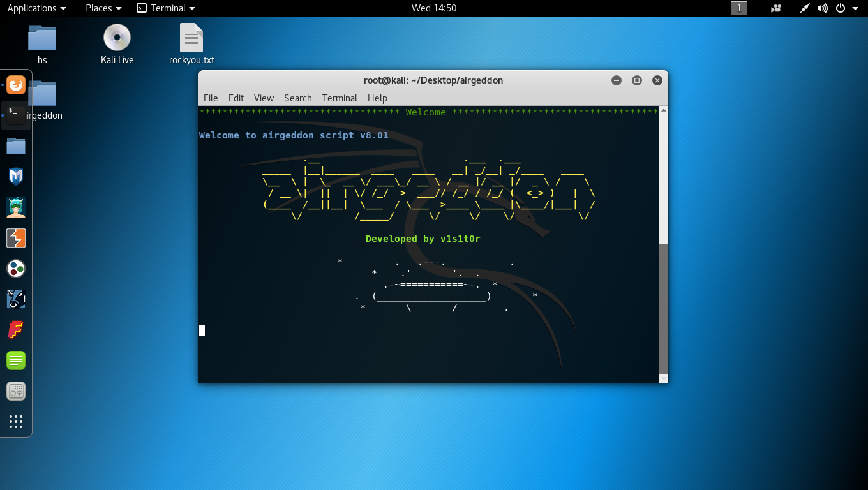Expand the system menu arrow
The image size is (868, 490).
point(855,8)
